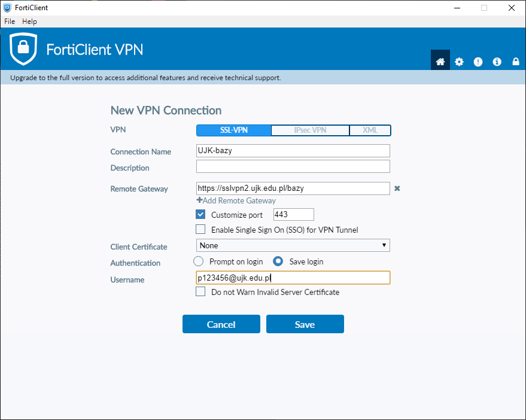Open settings via the gear icon

459,62
